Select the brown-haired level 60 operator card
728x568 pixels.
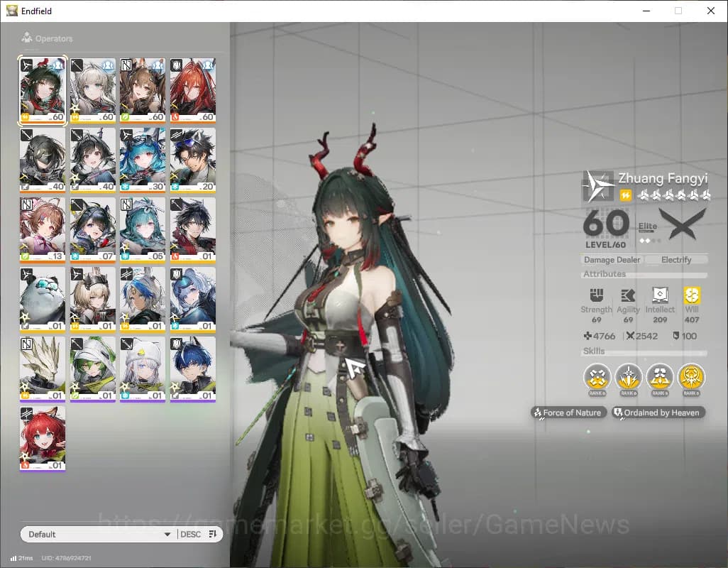[x=143, y=91]
